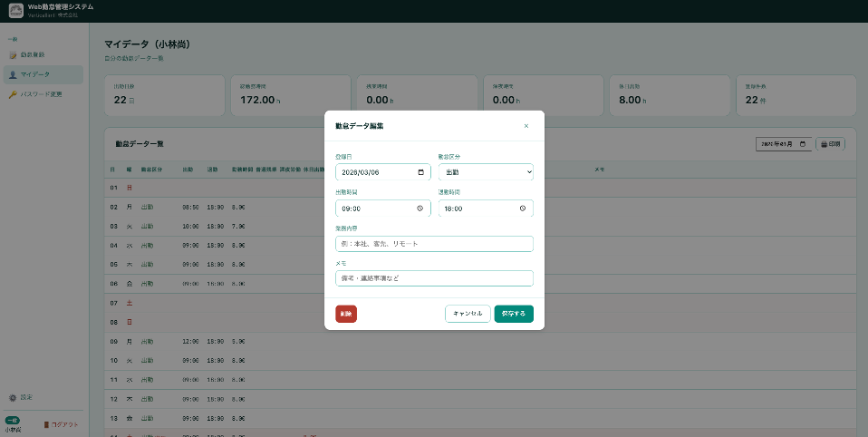Click the パスワード変更 key icon
Viewport: 868px width, 437px height.
click(13, 93)
